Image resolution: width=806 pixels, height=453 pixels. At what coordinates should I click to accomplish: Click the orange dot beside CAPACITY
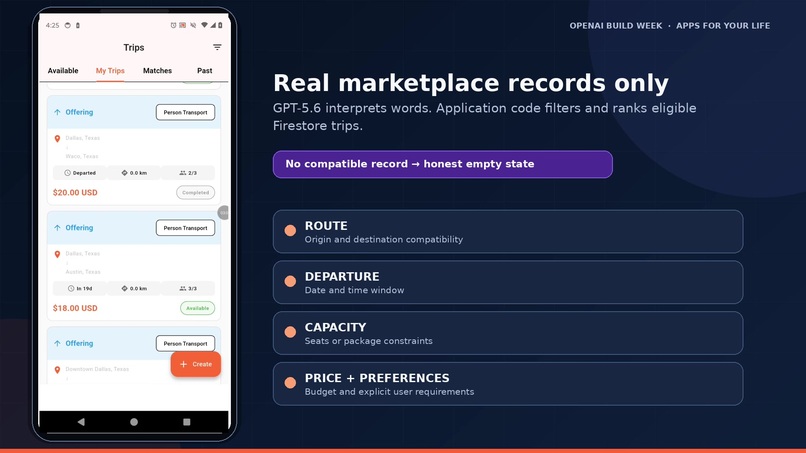tap(290, 332)
